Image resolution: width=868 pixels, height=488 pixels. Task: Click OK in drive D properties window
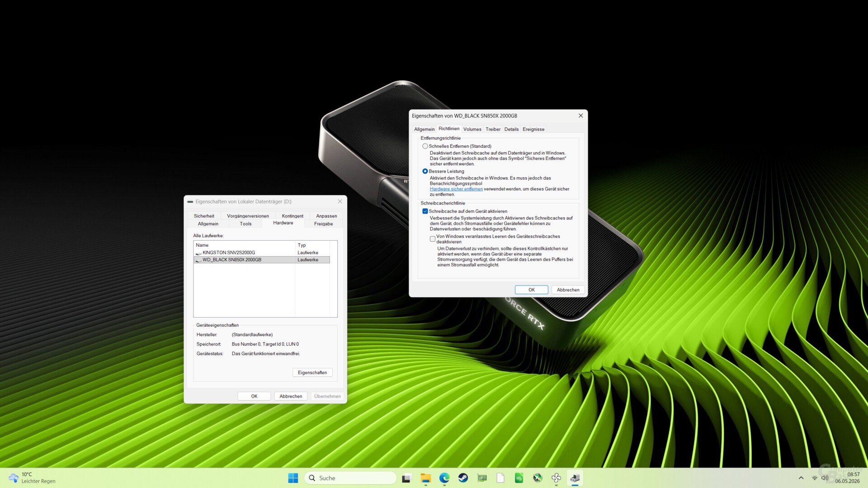[254, 396]
